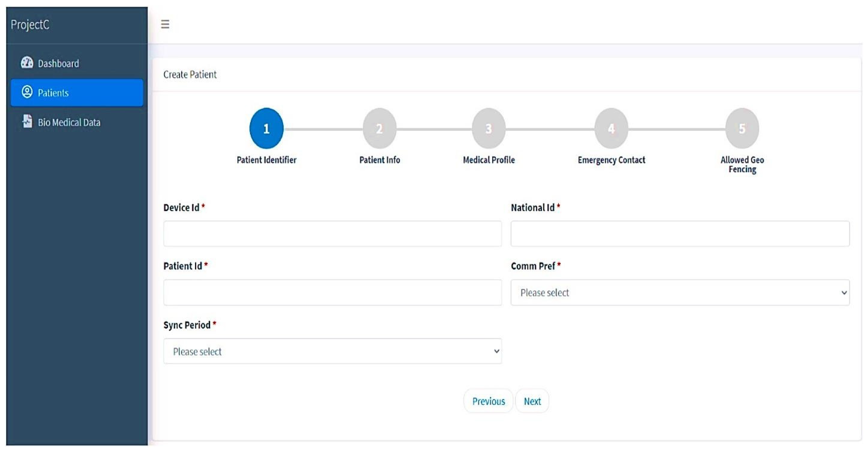
Task: Click into the National Id field
Action: 680,234
